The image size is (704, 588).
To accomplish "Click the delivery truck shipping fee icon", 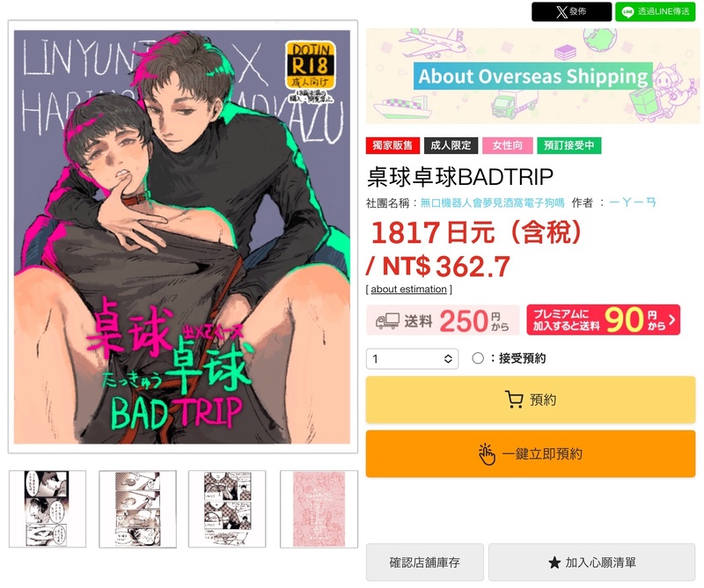I will pyautogui.click(x=387, y=320).
